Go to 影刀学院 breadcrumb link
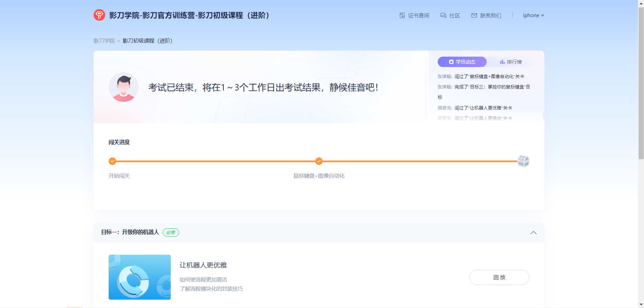Viewport: 644px width, 308px height. coord(104,41)
